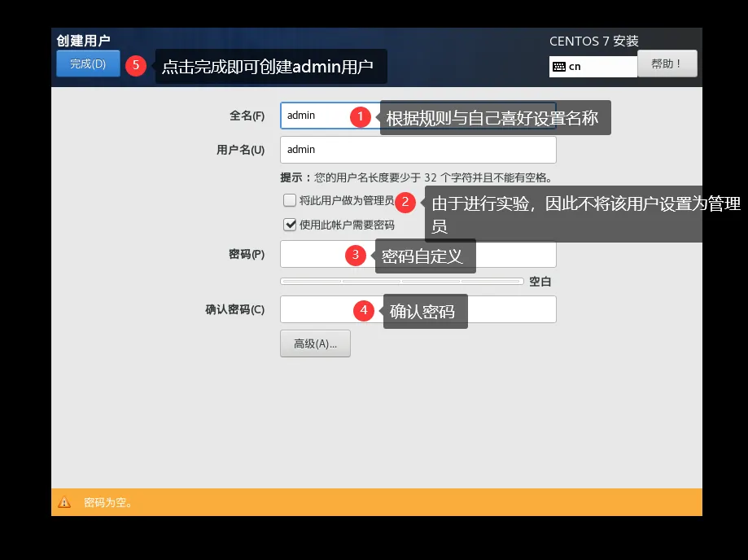The image size is (748, 560).
Task: Open the 帮助！ help button
Action: tap(667, 63)
